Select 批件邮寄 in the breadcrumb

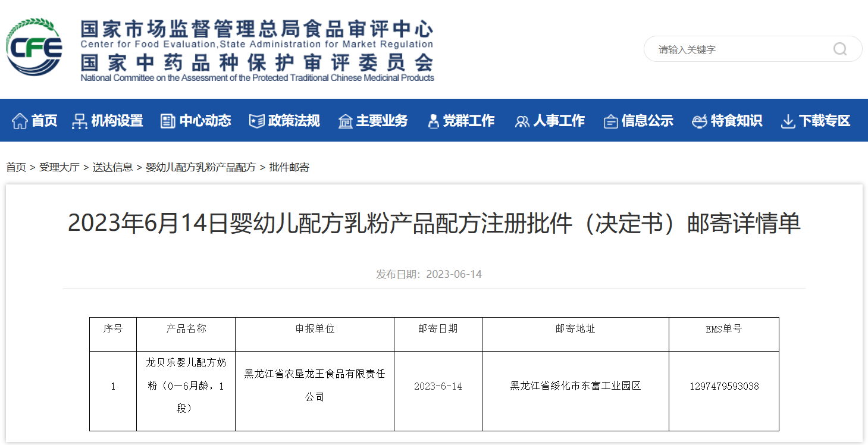click(x=289, y=167)
